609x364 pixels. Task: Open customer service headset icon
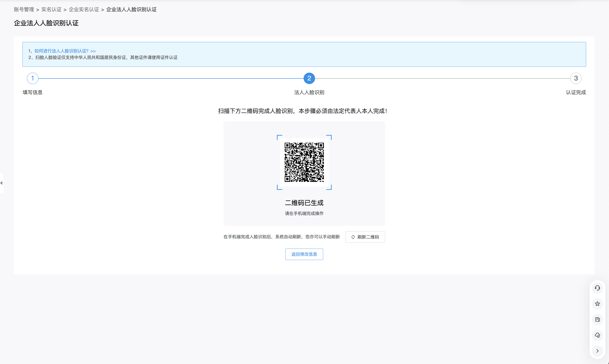click(x=597, y=288)
